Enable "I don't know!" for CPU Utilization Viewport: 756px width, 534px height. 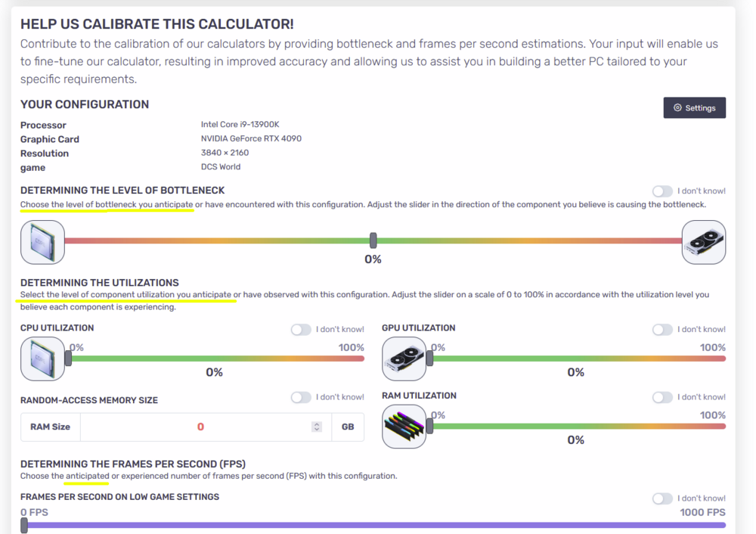pos(301,330)
